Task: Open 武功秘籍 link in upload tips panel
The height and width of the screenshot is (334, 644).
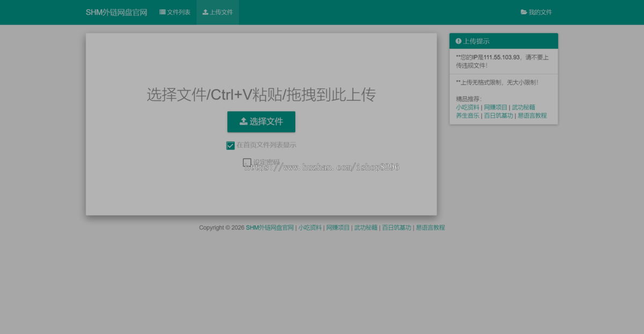Action: [523, 107]
